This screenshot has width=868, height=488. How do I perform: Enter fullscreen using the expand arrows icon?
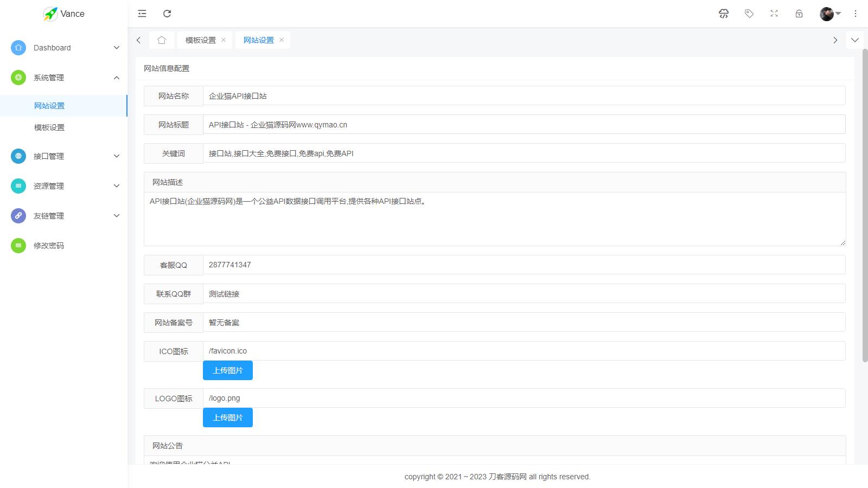(774, 14)
